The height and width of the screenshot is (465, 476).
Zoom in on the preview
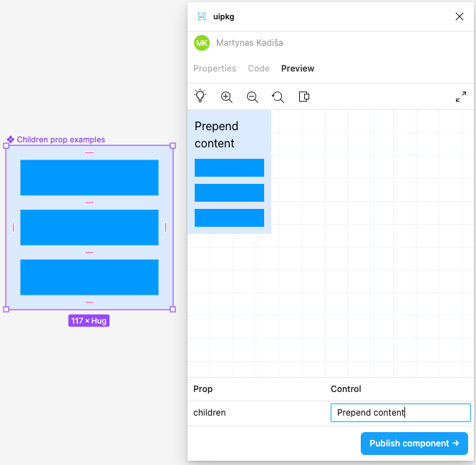tap(227, 97)
